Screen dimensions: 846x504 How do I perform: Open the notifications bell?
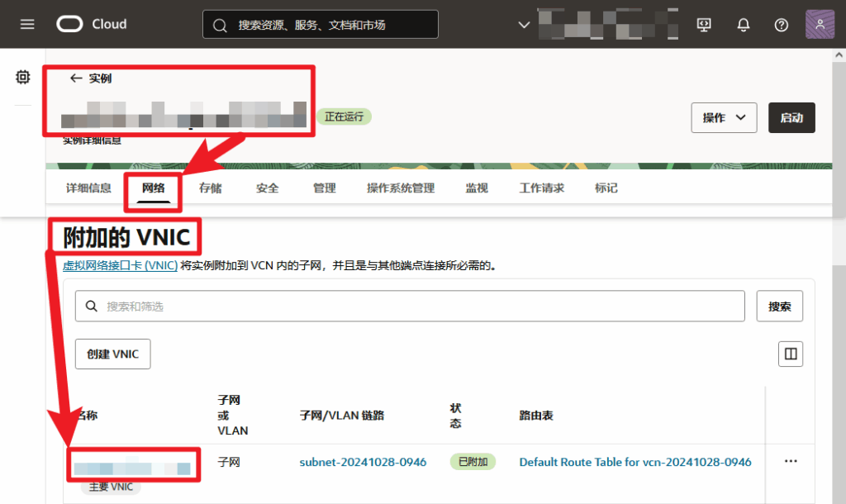tap(744, 25)
